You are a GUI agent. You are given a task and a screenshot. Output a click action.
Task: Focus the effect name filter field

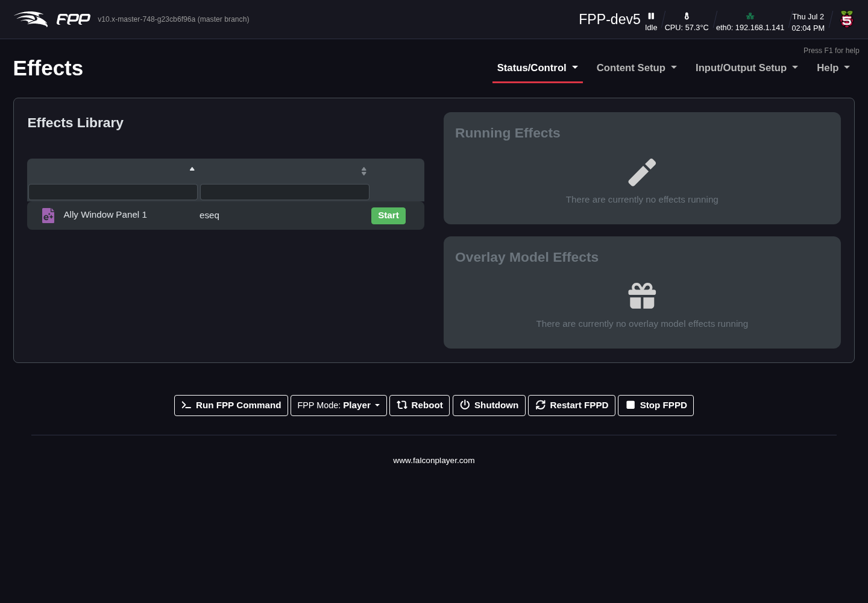coord(113,192)
